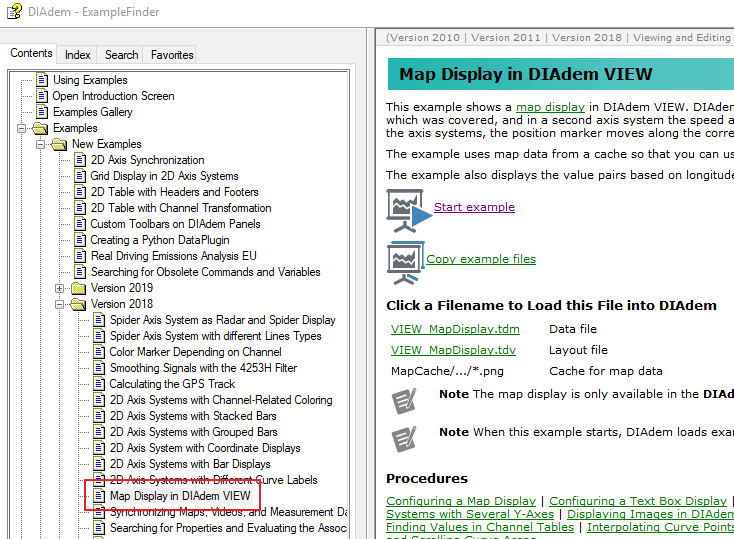The height and width of the screenshot is (539, 734).
Task: Collapse the Version 2018 folder node
Action: tap(59, 304)
